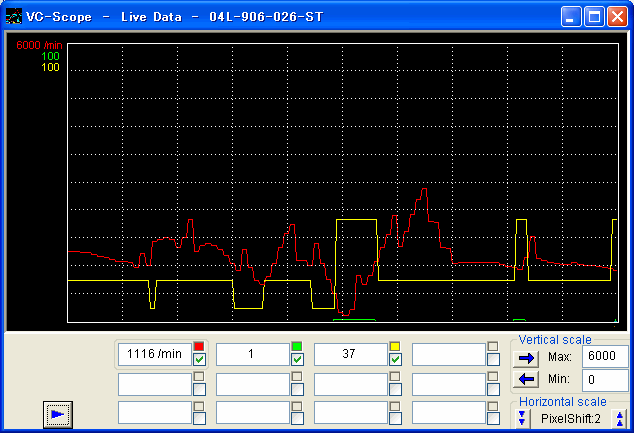The image size is (634, 433).
Task: Enable the empty fourth channel checkbox in top row
Action: pos(493,360)
